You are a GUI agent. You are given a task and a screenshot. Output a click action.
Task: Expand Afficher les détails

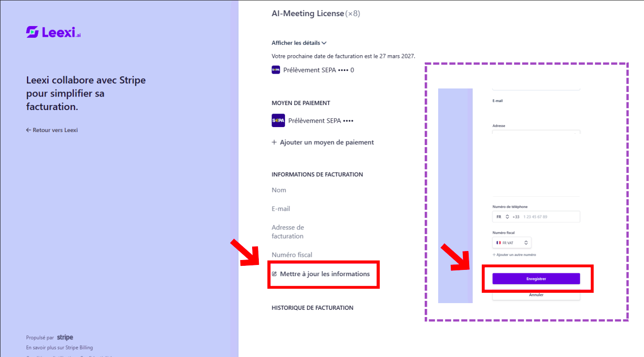pos(299,43)
